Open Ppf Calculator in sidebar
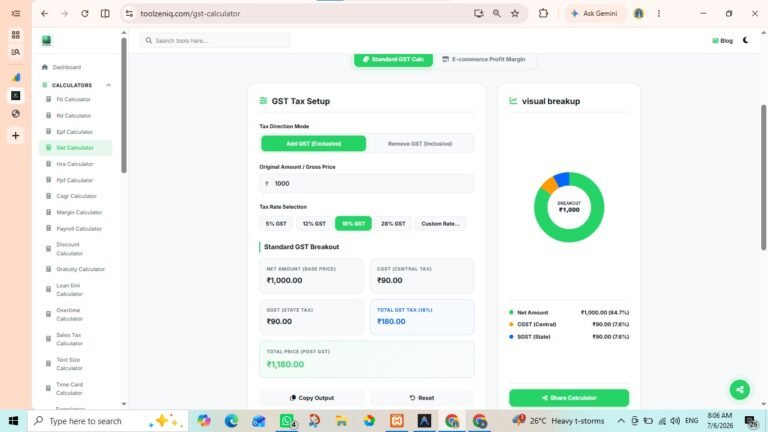 click(x=74, y=180)
